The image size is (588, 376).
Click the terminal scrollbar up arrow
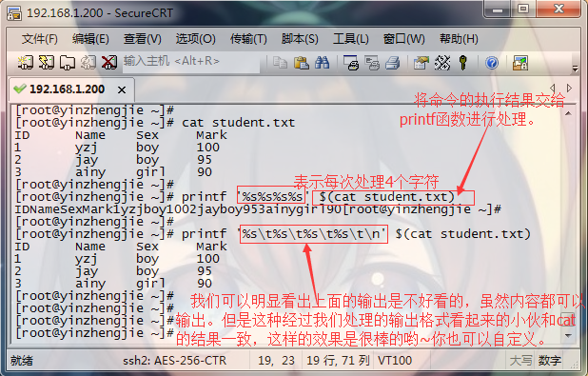569,113
